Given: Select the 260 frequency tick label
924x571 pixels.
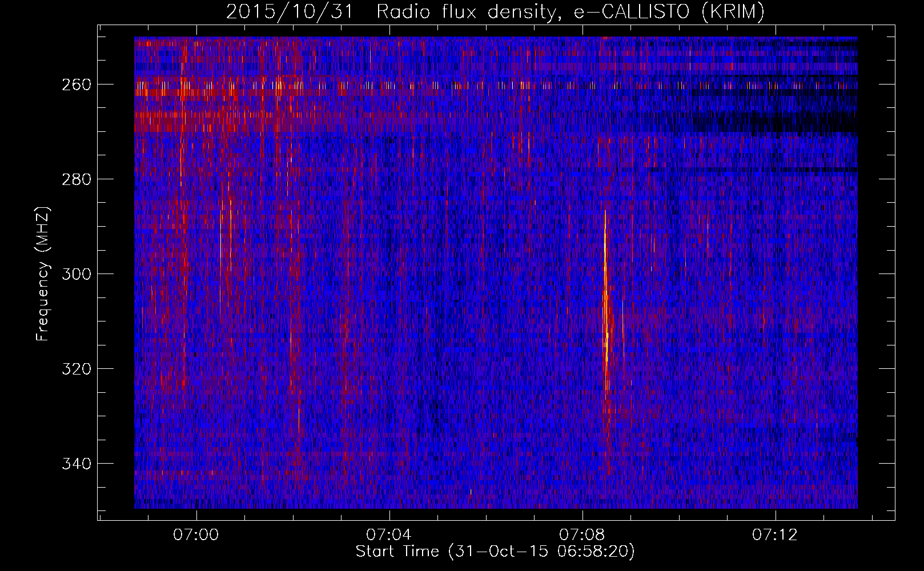Looking at the screenshot, I should point(76,85).
